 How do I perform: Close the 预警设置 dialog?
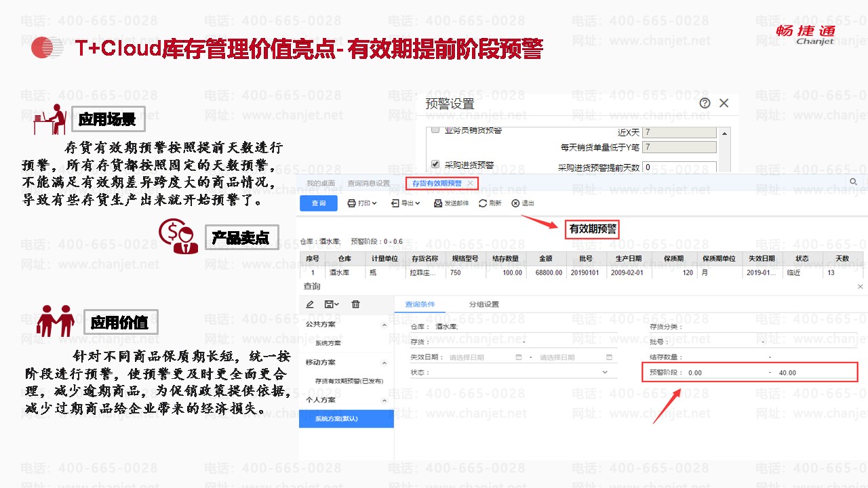[x=724, y=103]
